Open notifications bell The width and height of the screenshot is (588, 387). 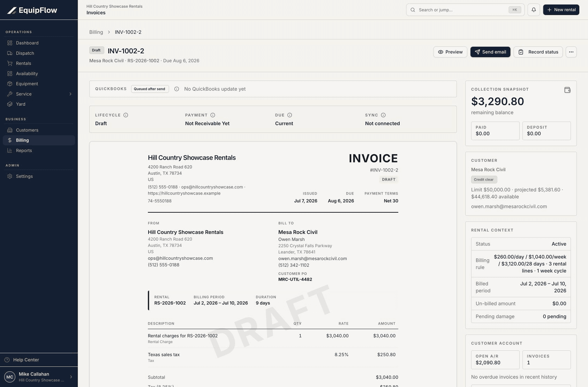point(534,10)
